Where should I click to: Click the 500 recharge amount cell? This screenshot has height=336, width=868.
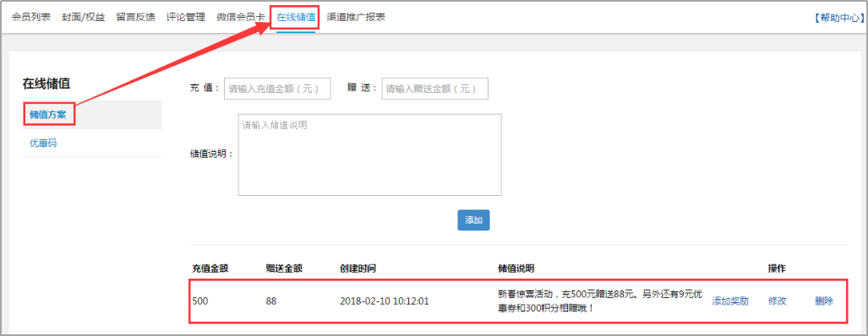coord(199,301)
